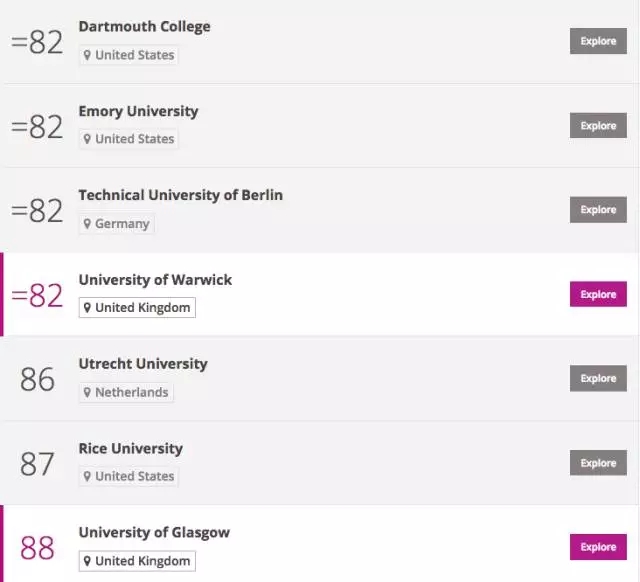Click Explore button for Dartmouth College
The height and width of the screenshot is (582, 640).
point(598,41)
